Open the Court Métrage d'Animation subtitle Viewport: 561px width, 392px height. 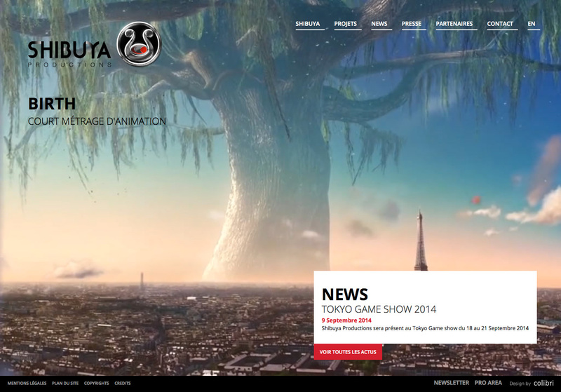(x=97, y=121)
